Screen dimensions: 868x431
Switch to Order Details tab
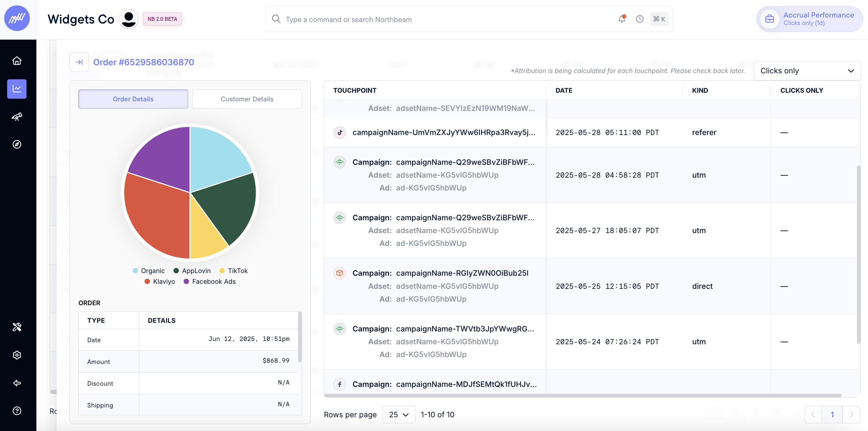[133, 99]
